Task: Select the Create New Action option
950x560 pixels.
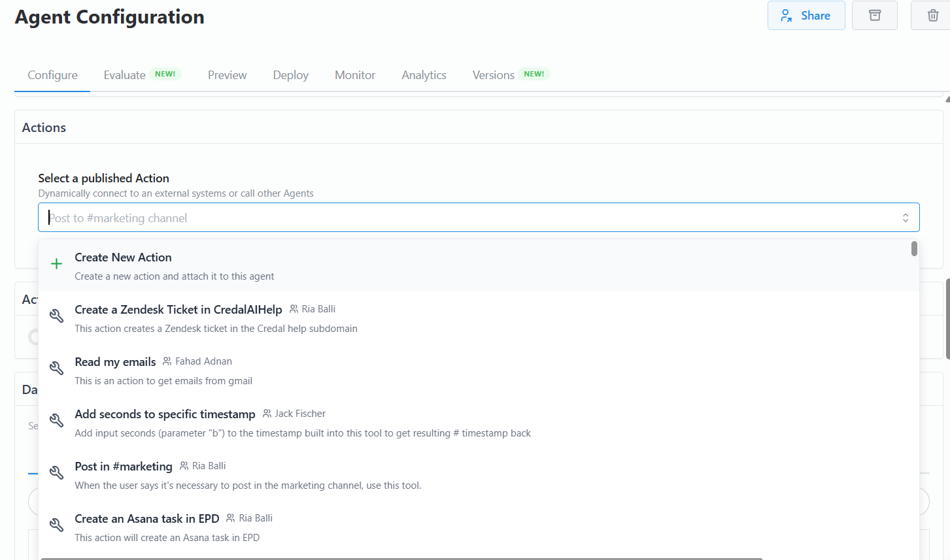Action: tap(123, 257)
